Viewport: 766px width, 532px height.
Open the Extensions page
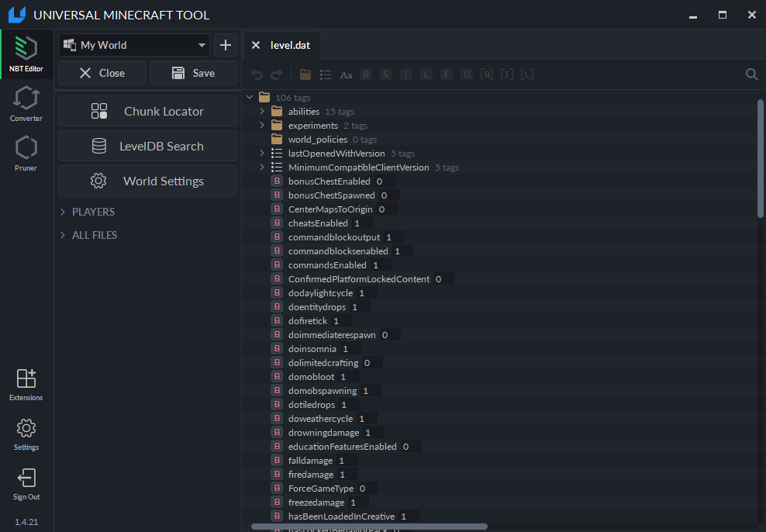point(26,385)
